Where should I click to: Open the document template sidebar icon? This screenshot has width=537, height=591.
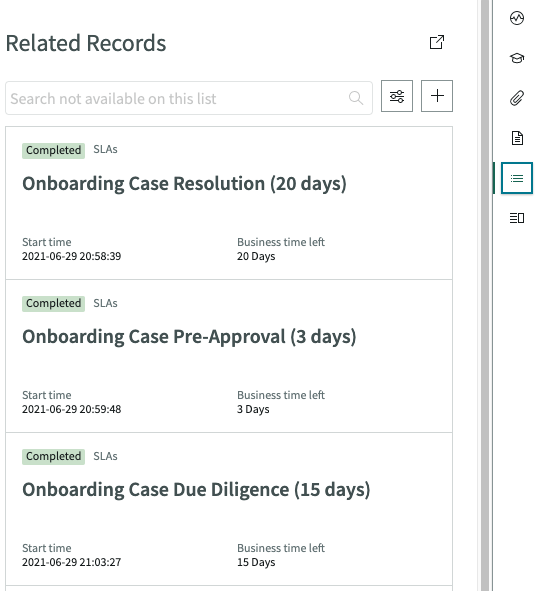coord(517,138)
